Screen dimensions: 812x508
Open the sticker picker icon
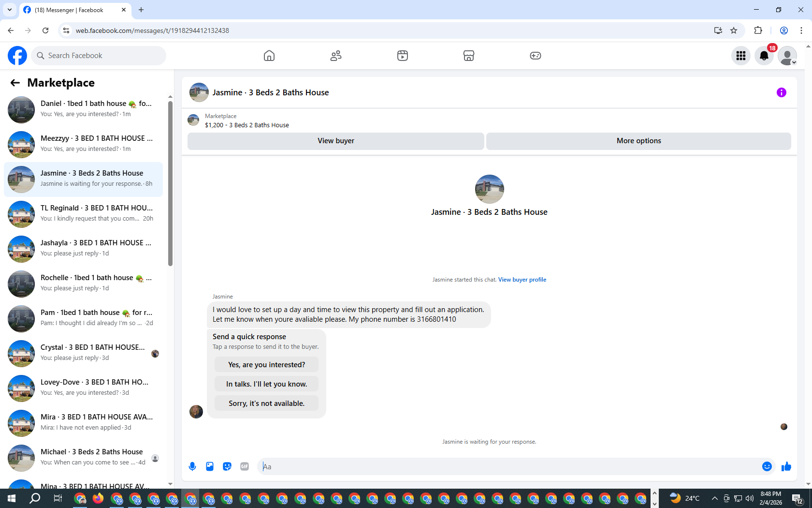coord(227,466)
